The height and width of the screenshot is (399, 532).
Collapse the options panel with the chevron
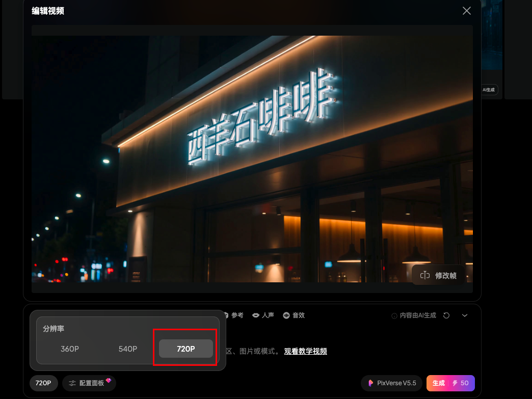[464, 315]
